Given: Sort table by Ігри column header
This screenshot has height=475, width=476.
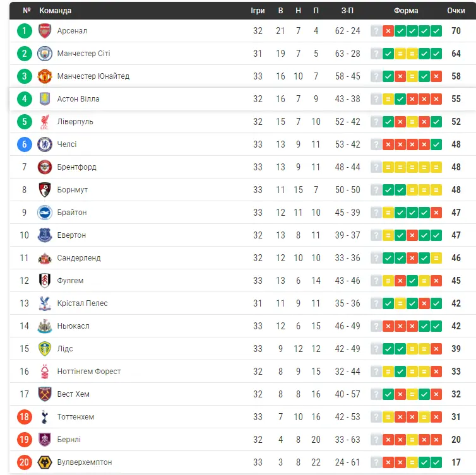Looking at the screenshot, I should 258,11.
